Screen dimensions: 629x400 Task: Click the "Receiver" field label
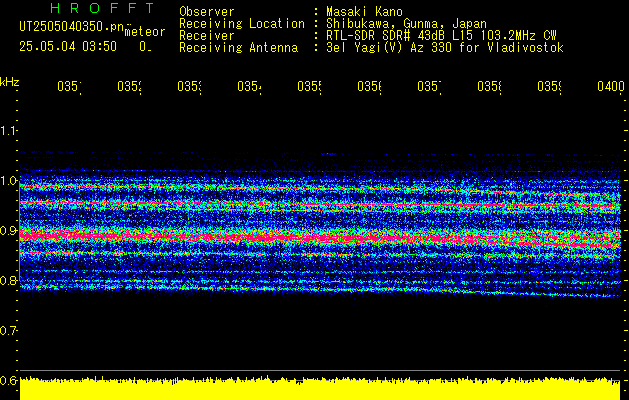click(207, 36)
